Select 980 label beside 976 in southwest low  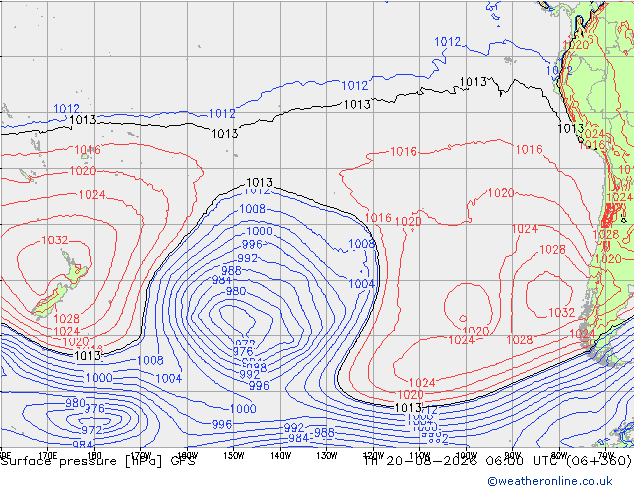click(75, 403)
